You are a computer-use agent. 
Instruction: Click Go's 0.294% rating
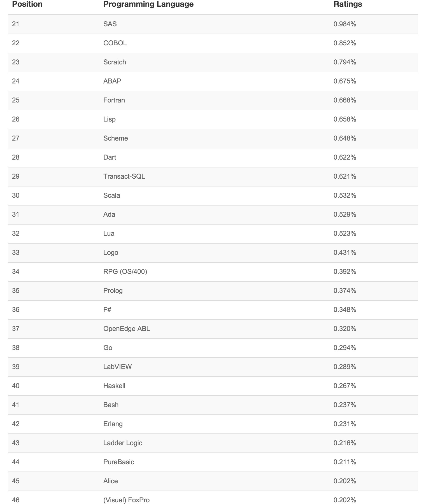(345, 348)
